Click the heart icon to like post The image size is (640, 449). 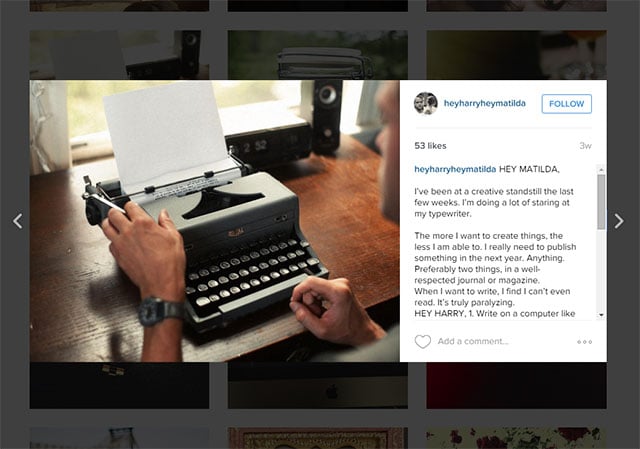pyautogui.click(x=422, y=342)
